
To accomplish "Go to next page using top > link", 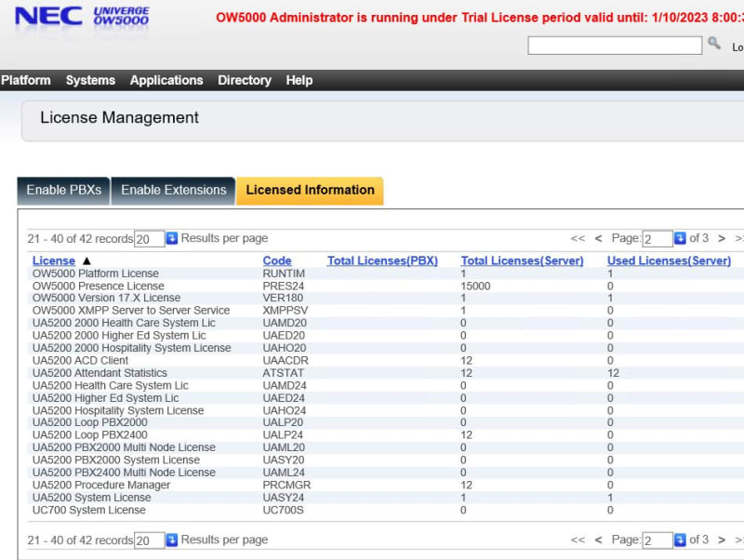I will pos(722,238).
